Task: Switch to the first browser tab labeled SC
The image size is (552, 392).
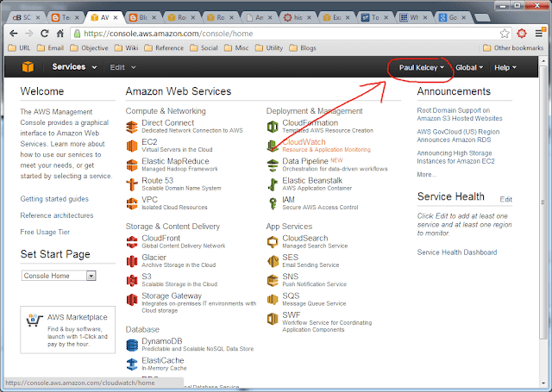Action: click(25, 17)
